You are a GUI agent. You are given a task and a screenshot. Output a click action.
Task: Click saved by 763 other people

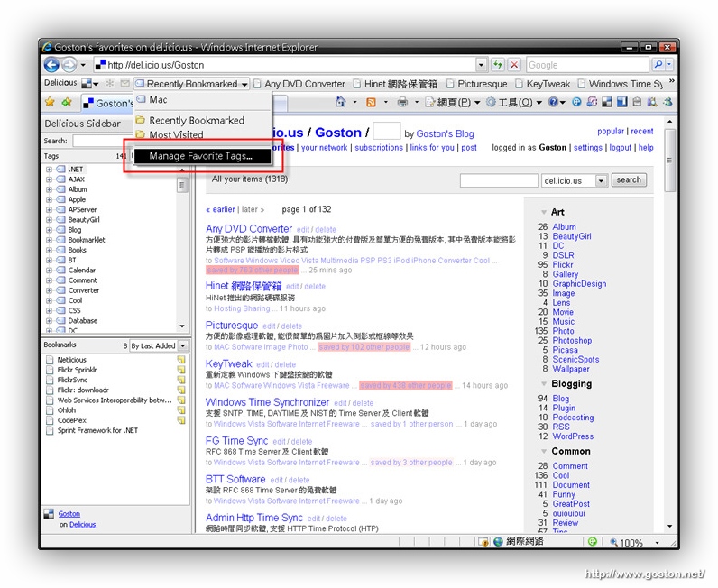(x=253, y=271)
